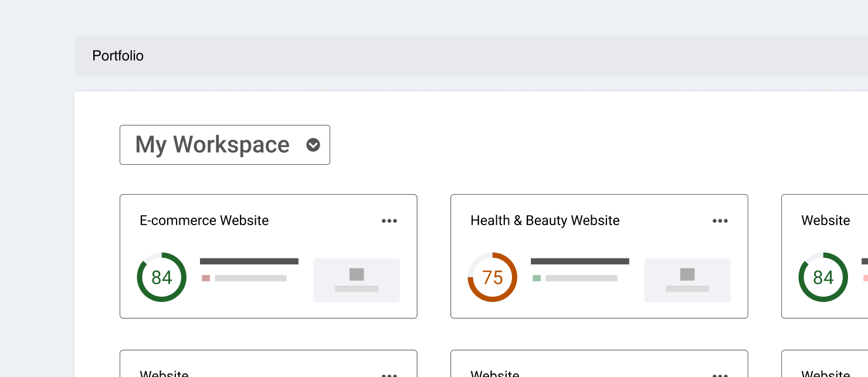Click the 84 score ring on the top-row Website card
Image resolution: width=868 pixels, height=377 pixels.
(x=823, y=277)
